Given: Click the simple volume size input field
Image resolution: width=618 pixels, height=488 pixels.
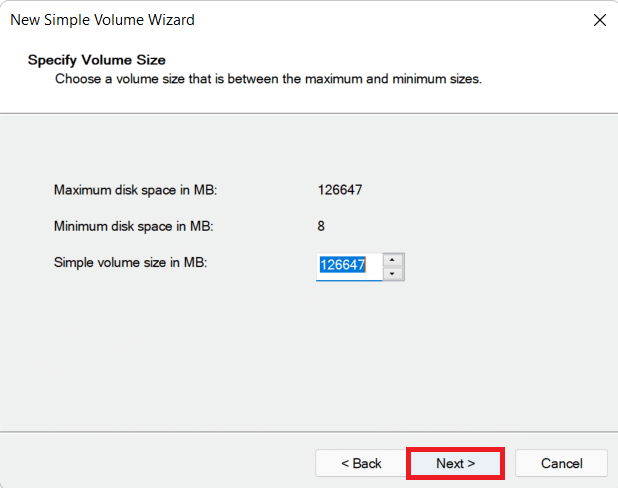Looking at the screenshot, I should point(349,266).
